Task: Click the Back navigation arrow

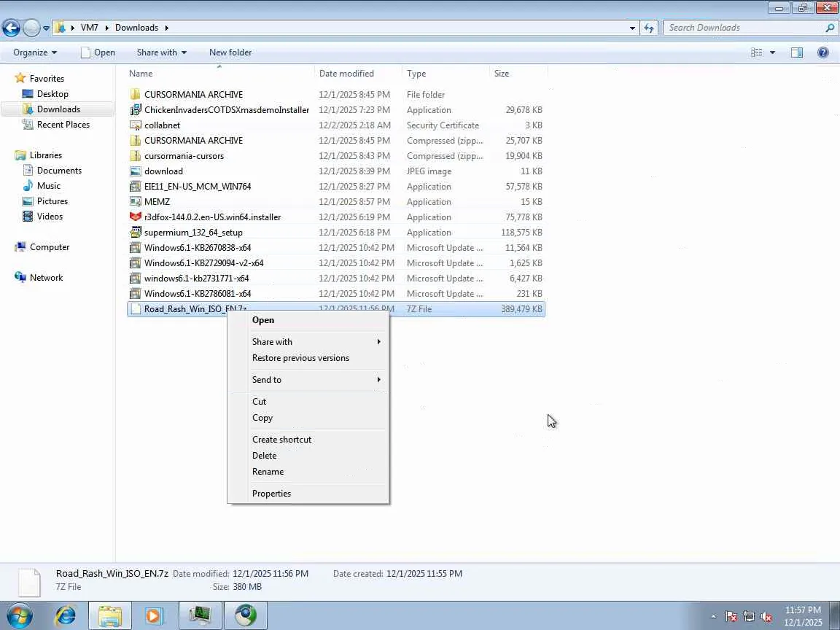Action: pyautogui.click(x=11, y=28)
